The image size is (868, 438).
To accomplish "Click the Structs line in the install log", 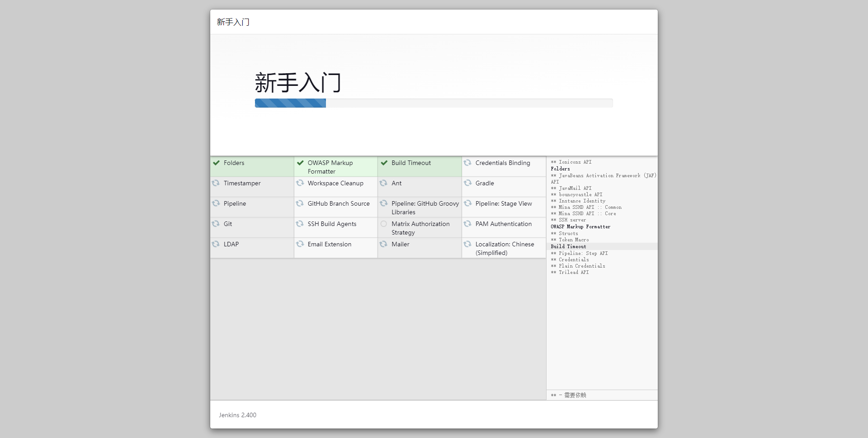I will (x=565, y=233).
